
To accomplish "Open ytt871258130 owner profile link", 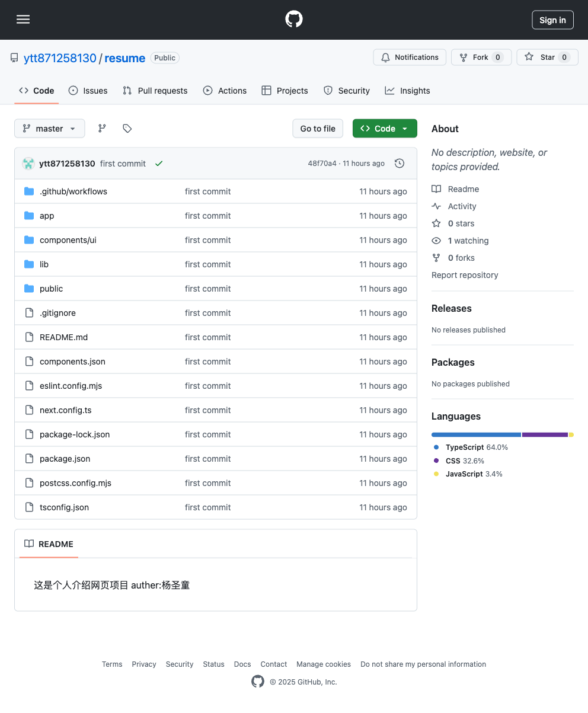I will 60,58.
